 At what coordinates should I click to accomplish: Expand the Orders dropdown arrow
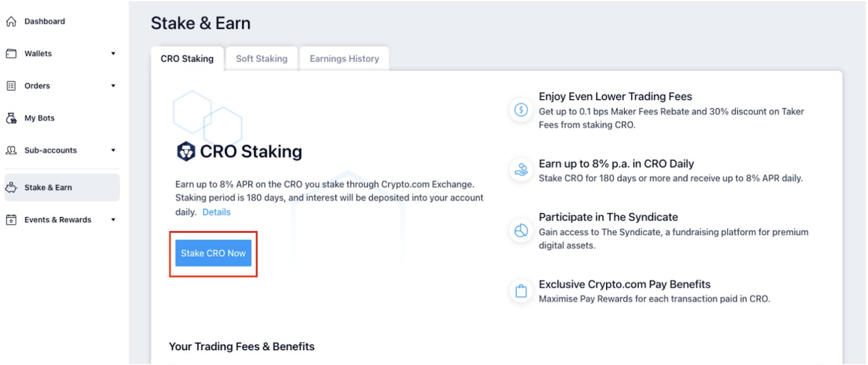click(113, 86)
